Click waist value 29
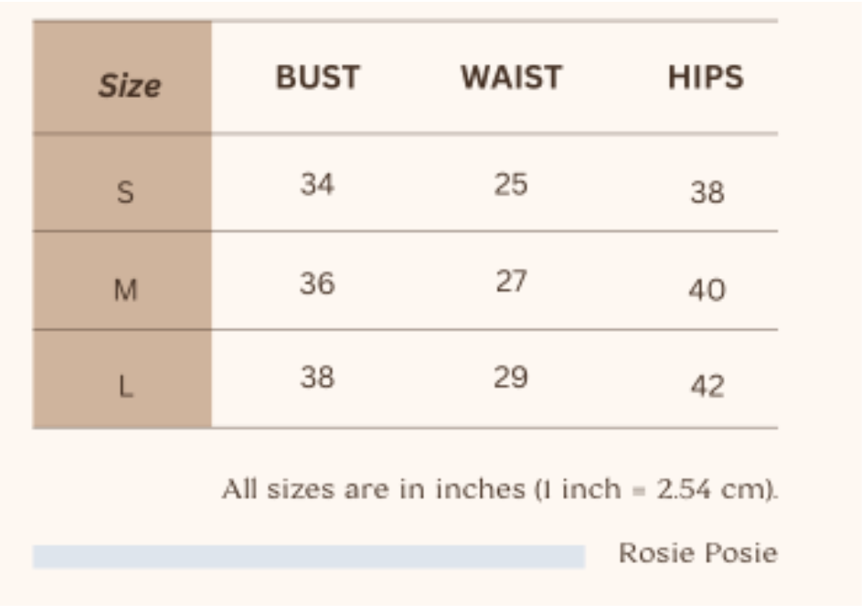 pos(511,377)
